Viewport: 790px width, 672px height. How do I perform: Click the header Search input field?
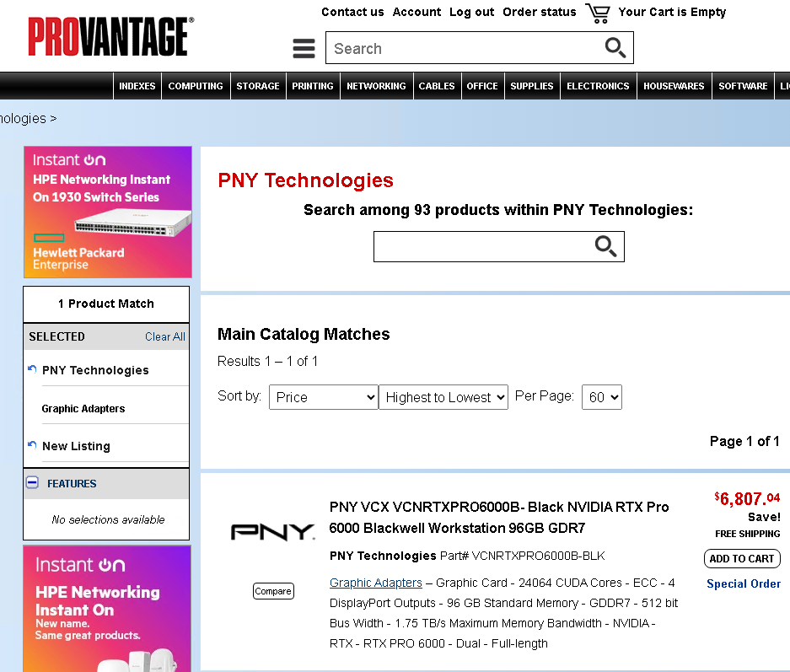point(464,48)
